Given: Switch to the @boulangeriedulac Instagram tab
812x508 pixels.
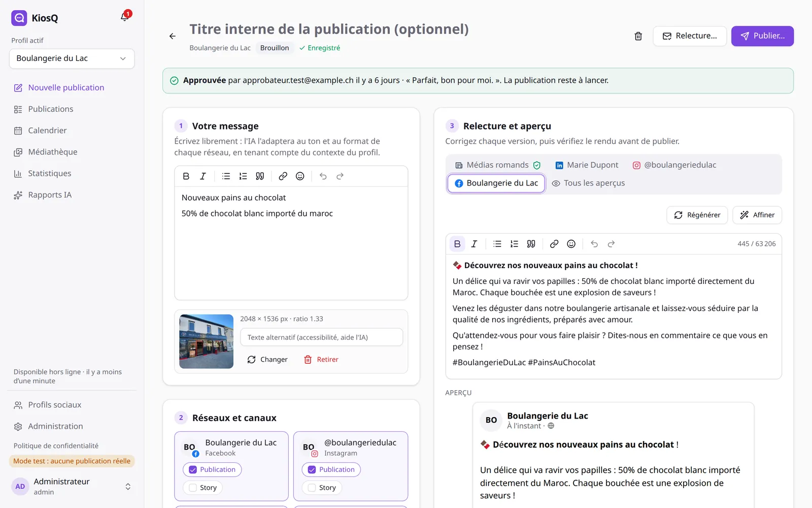Looking at the screenshot, I should (674, 165).
